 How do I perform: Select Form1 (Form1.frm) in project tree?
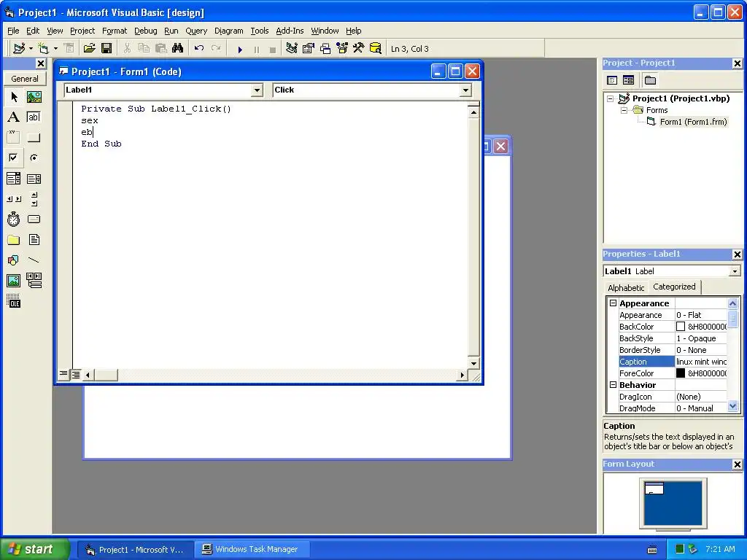[x=693, y=122]
